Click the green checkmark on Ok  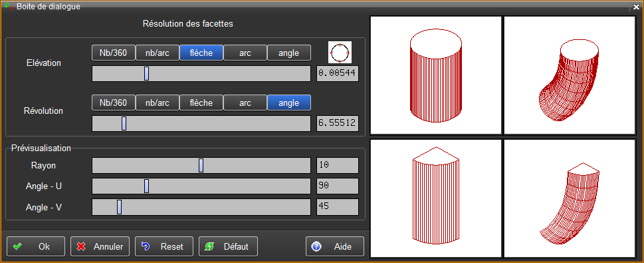[17, 246]
